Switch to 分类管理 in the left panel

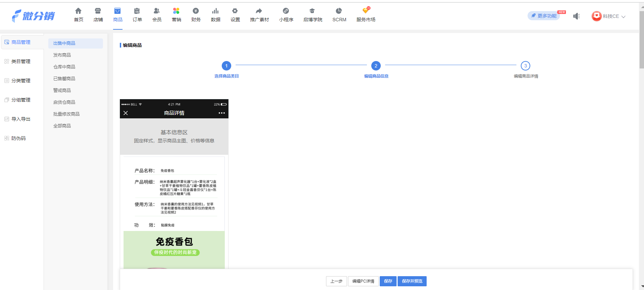pyautogui.click(x=21, y=81)
